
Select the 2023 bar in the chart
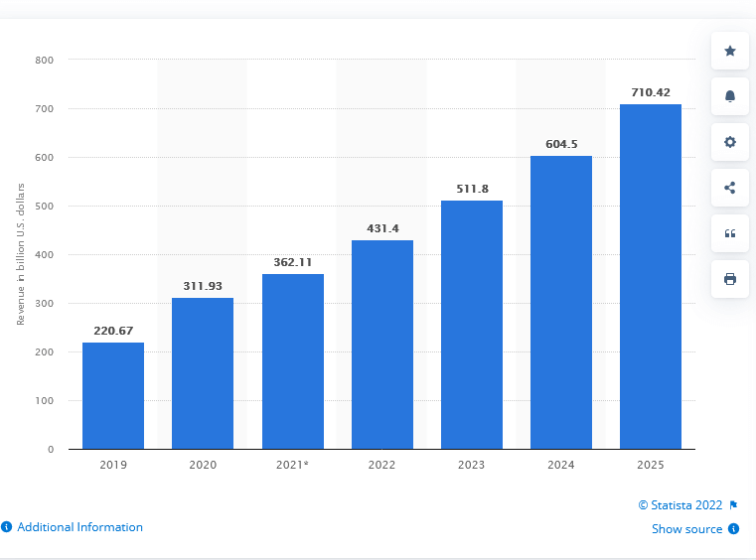pyautogui.click(x=472, y=325)
